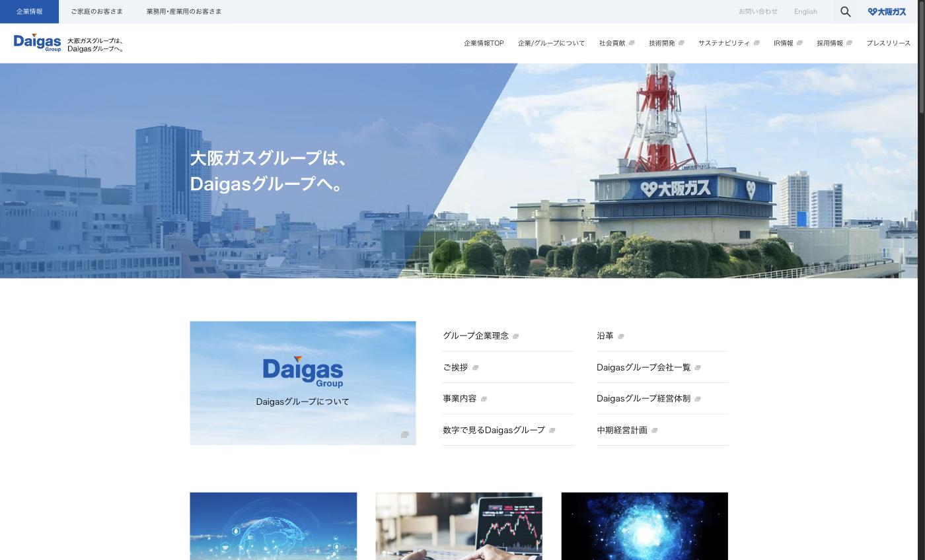
Task: Open プレスリリース navigation item
Action: (x=888, y=43)
